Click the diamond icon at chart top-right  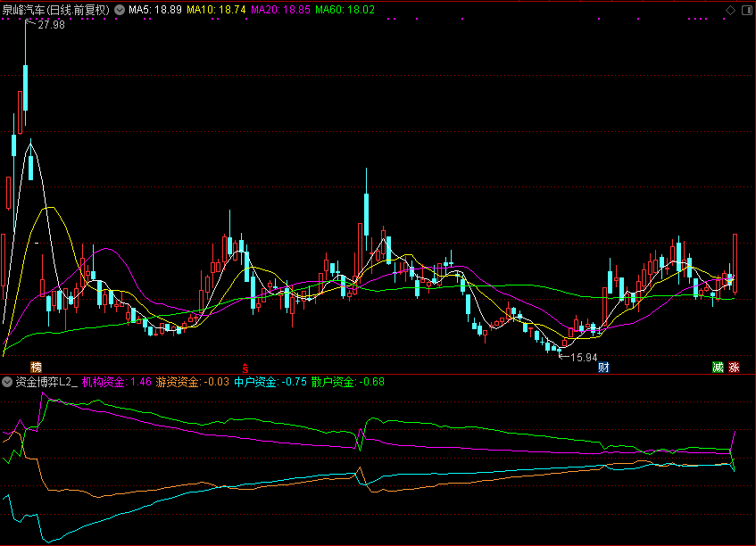coord(730,10)
